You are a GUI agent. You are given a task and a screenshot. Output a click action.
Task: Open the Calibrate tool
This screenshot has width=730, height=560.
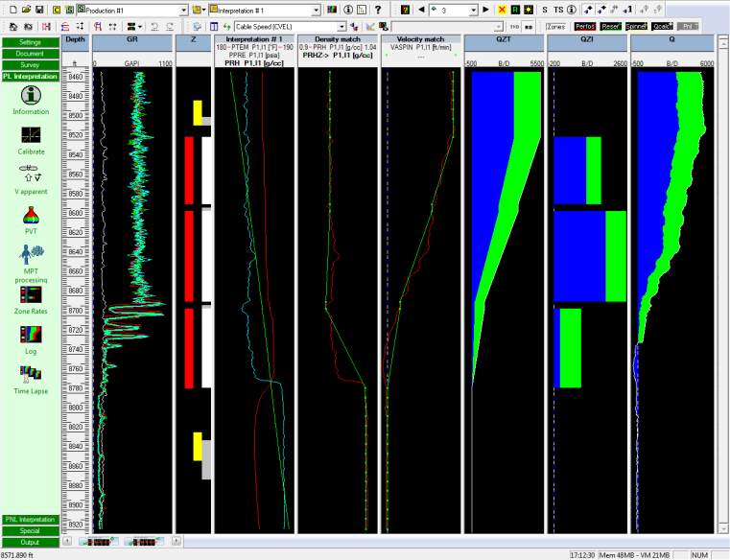click(x=31, y=135)
